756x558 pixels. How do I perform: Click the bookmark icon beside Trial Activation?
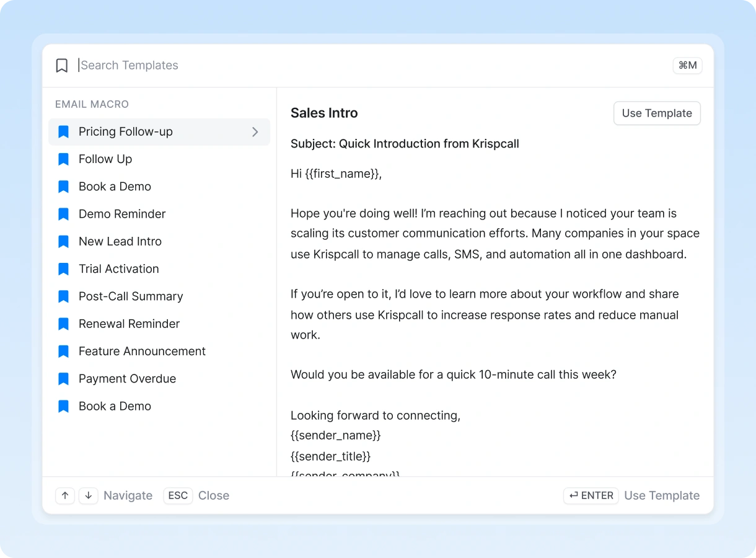pos(63,269)
